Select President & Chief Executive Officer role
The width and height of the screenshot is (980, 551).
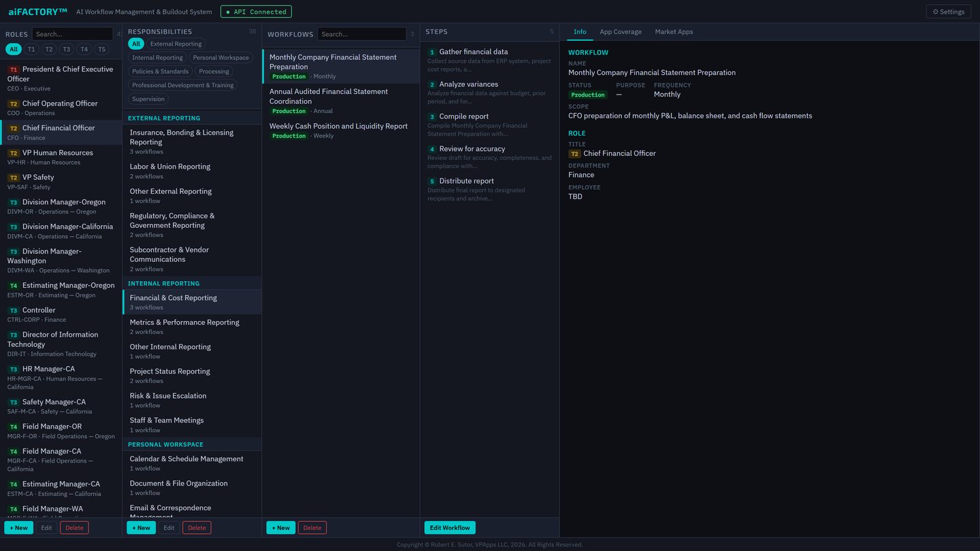pyautogui.click(x=61, y=78)
